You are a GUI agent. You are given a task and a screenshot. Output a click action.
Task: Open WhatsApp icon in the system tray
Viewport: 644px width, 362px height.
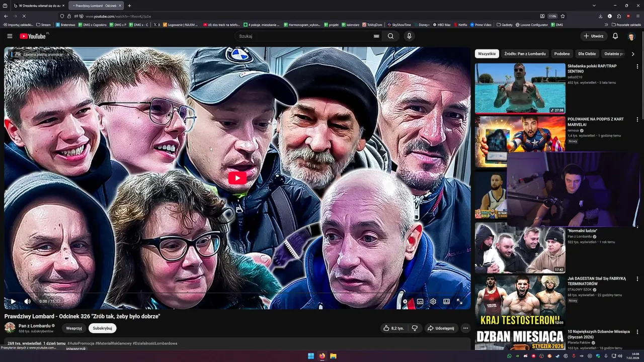click(509, 356)
